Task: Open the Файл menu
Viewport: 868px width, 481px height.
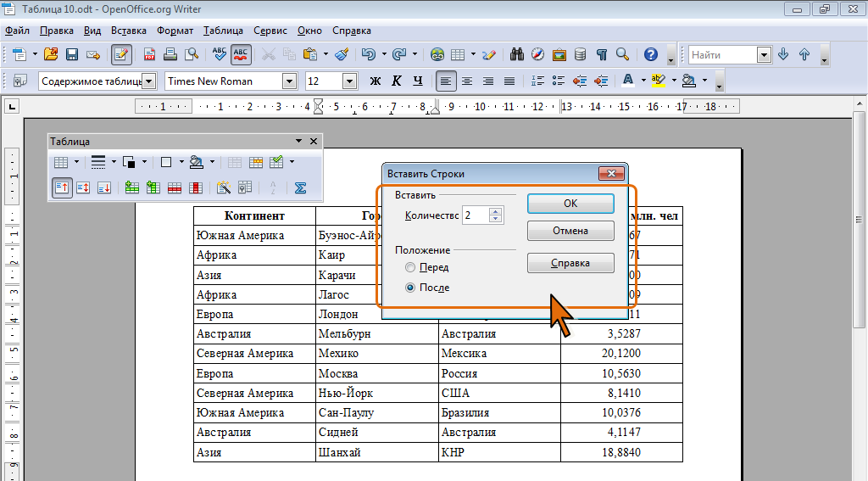Action: click(x=18, y=31)
